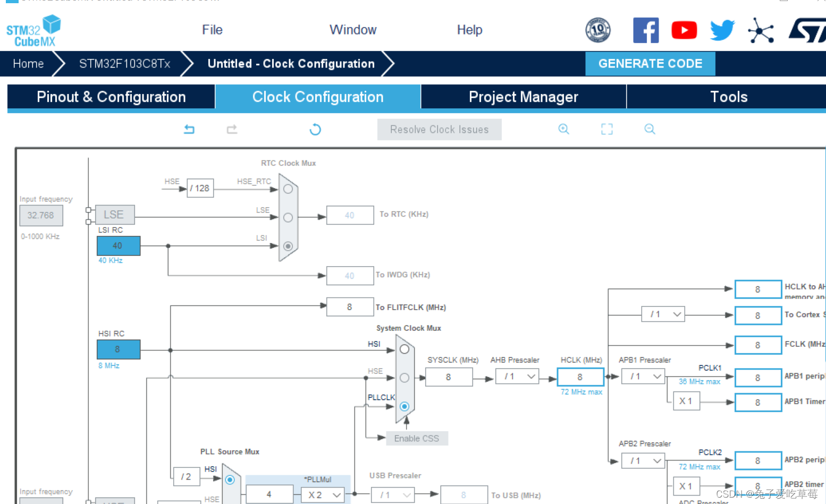Select HSE_RTC in RTC Clock Mux
Viewport: 826px width, 504px height.
[x=288, y=189]
